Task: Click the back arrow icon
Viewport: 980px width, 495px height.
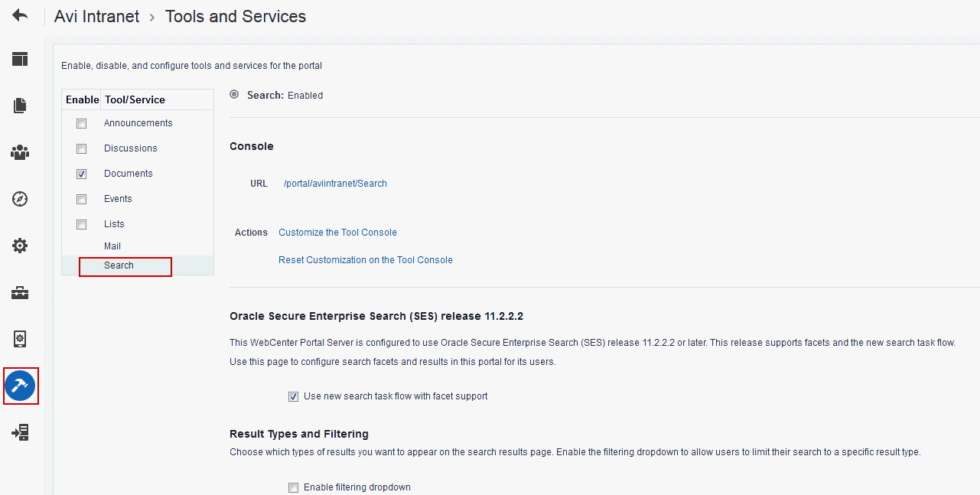Action: point(20,15)
